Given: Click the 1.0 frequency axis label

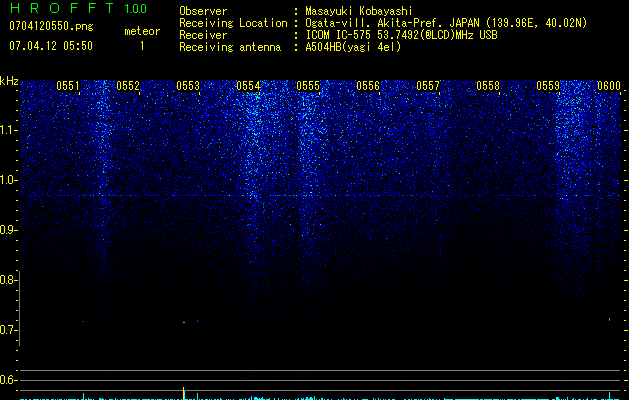Looking at the screenshot, I should [8, 180].
